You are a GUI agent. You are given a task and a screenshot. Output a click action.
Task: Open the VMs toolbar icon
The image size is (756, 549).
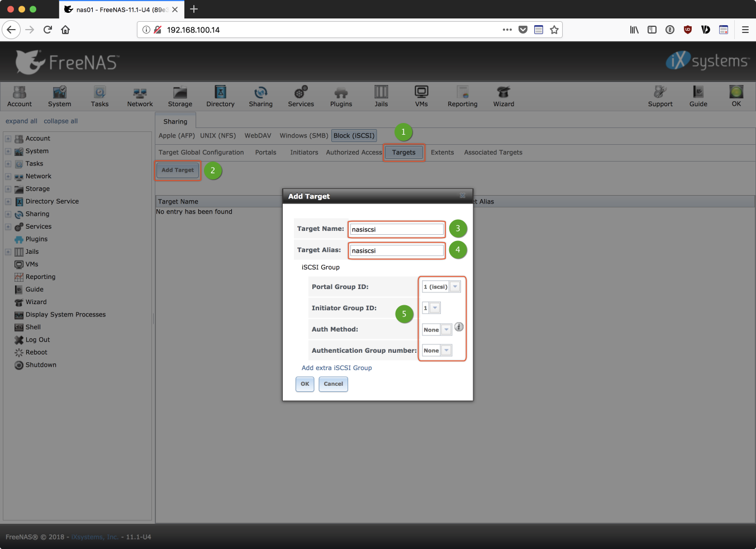(x=421, y=96)
